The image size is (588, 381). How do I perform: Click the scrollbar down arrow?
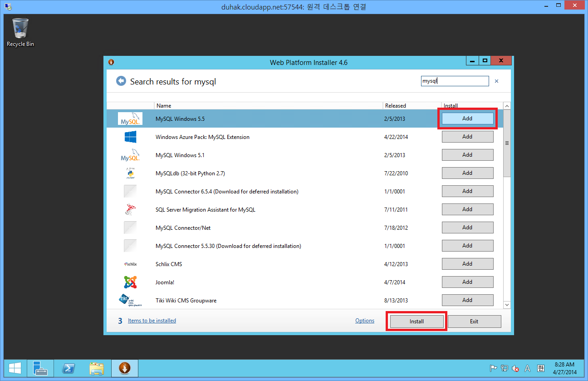pyautogui.click(x=507, y=305)
